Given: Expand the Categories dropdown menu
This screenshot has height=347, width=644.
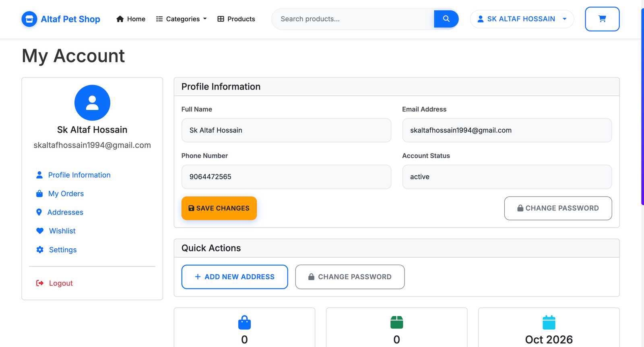Looking at the screenshot, I should pos(182,19).
